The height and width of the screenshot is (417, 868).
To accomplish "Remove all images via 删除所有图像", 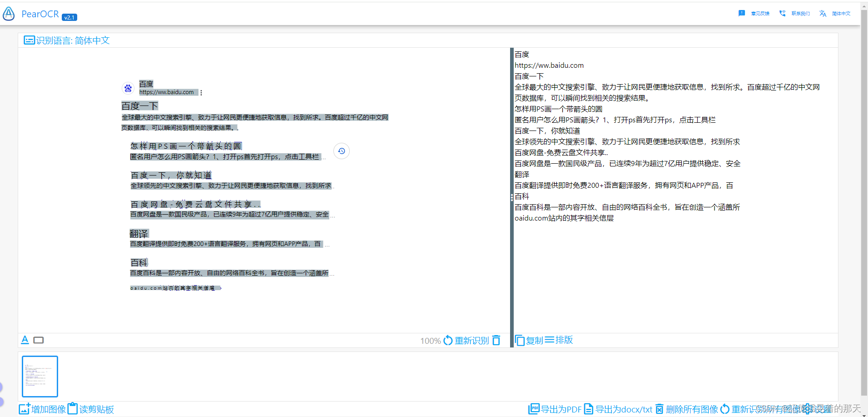I will [x=686, y=409].
